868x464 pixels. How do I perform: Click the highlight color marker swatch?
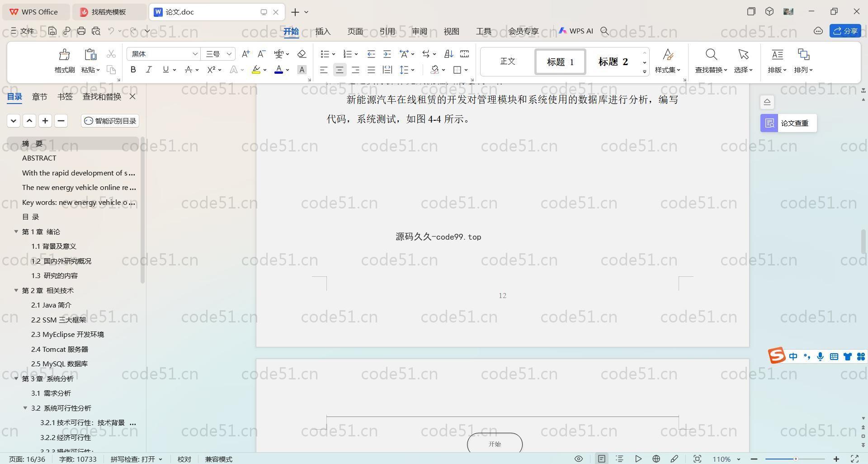(256, 70)
